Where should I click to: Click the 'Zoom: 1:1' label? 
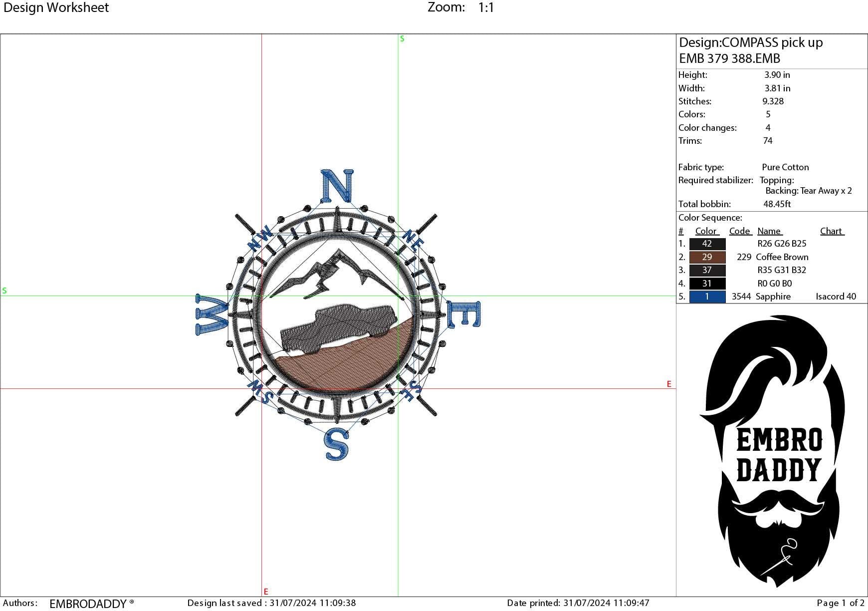tap(461, 7)
